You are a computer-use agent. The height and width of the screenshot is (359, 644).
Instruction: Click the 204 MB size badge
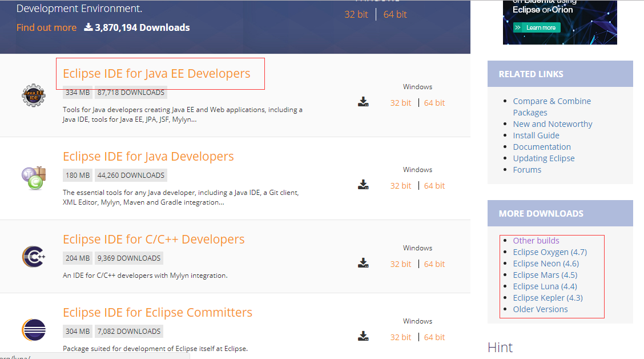point(78,258)
